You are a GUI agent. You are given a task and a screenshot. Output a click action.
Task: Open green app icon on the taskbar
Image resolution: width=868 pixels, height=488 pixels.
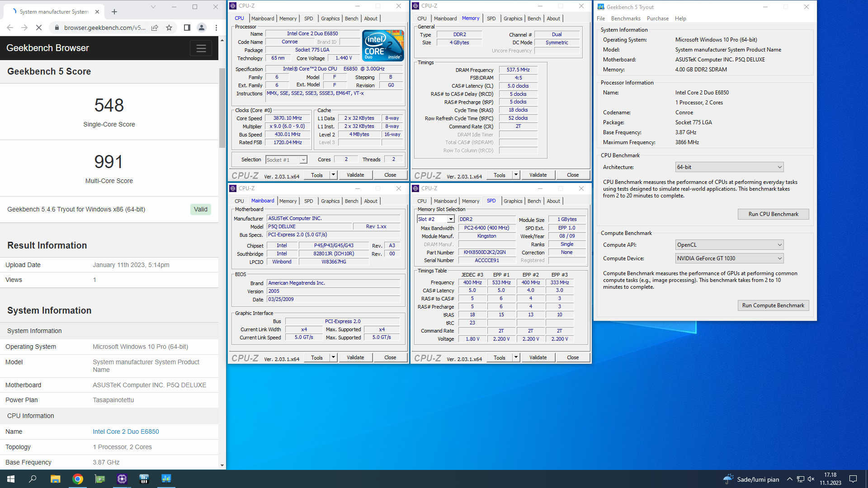click(99, 479)
